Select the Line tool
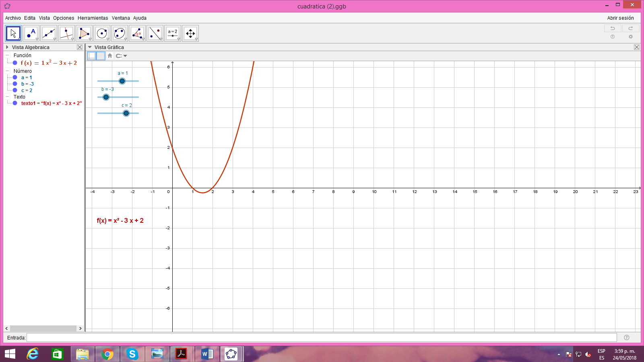Image resolution: width=644 pixels, height=362 pixels. tap(48, 33)
